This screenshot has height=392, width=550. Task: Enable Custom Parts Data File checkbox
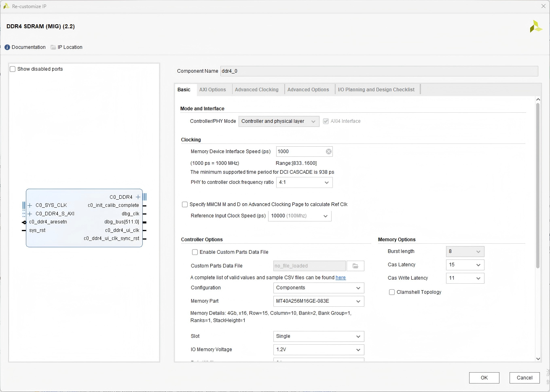click(195, 252)
